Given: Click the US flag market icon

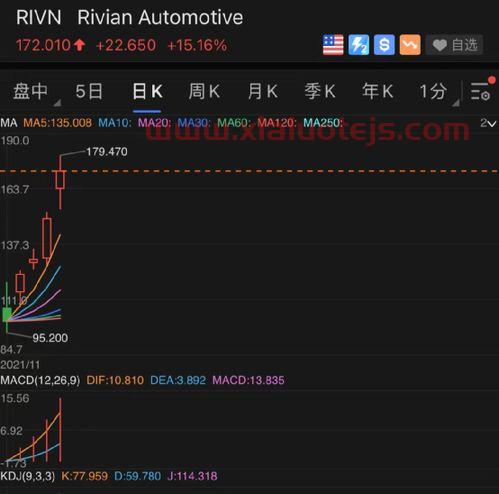Looking at the screenshot, I should pyautogui.click(x=333, y=44).
